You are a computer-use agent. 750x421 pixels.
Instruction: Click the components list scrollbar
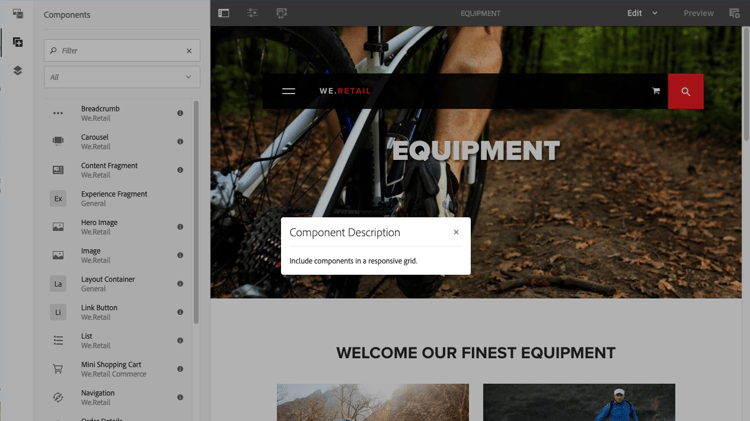click(x=196, y=212)
